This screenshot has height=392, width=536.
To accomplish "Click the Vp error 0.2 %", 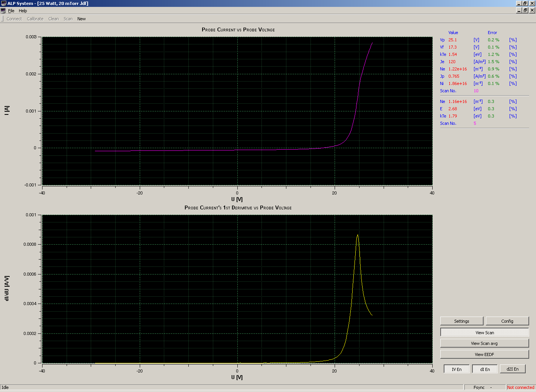I will [x=494, y=40].
